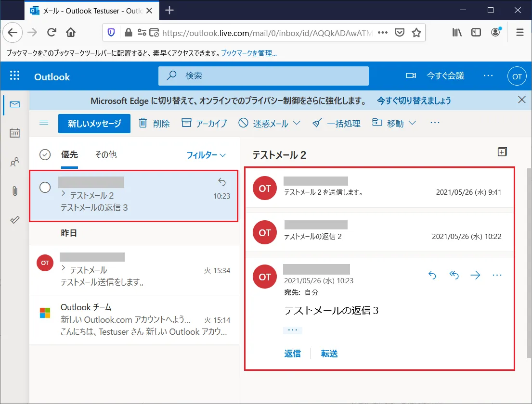
Task: Forward message using the right arrow icon
Action: click(475, 275)
